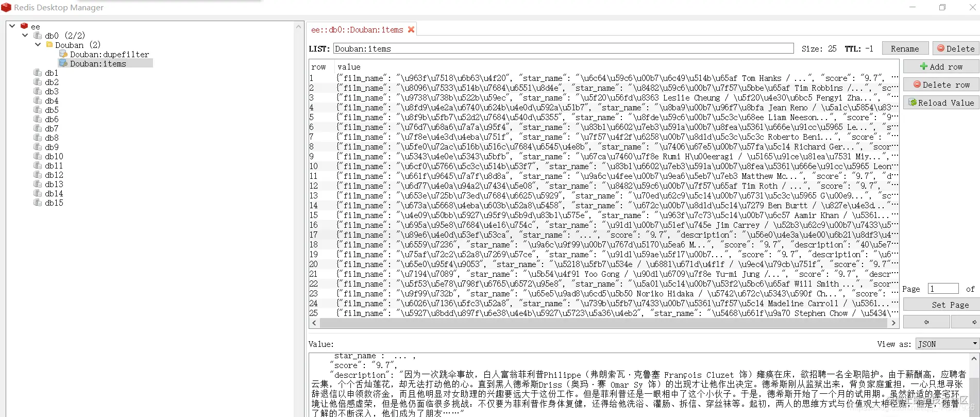
Task: Collapse the db0 database node
Action: pos(25,35)
